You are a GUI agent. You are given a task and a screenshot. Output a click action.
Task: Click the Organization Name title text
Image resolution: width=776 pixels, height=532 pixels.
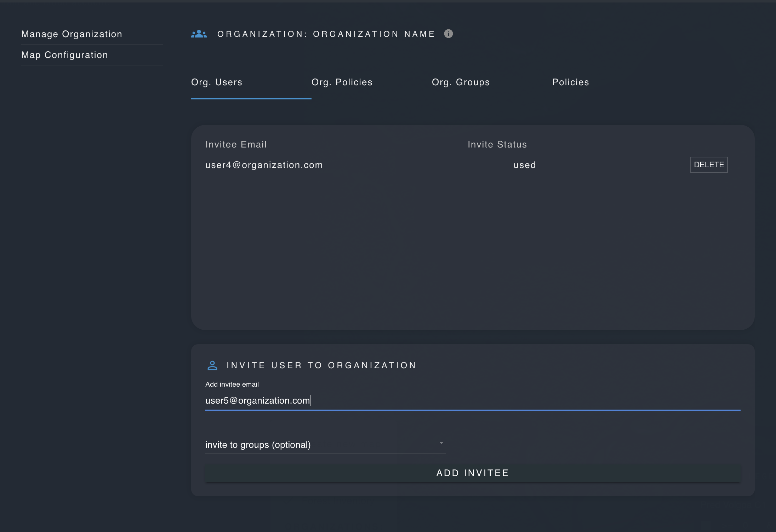[x=326, y=34]
